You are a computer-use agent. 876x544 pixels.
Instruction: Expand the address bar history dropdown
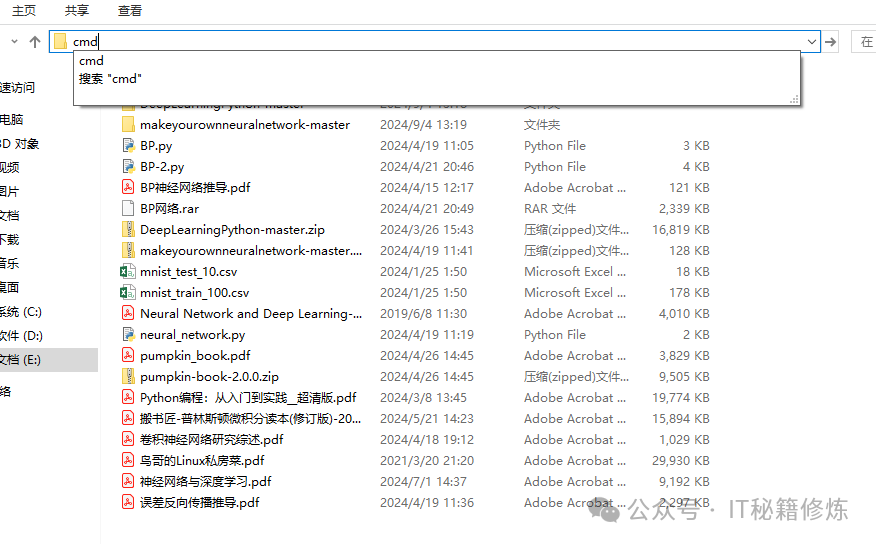pos(811,42)
